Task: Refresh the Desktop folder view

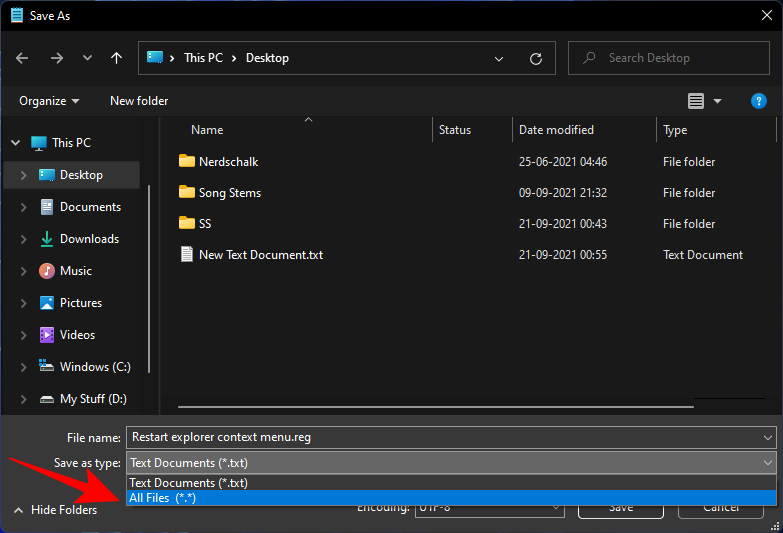Action: coord(536,59)
